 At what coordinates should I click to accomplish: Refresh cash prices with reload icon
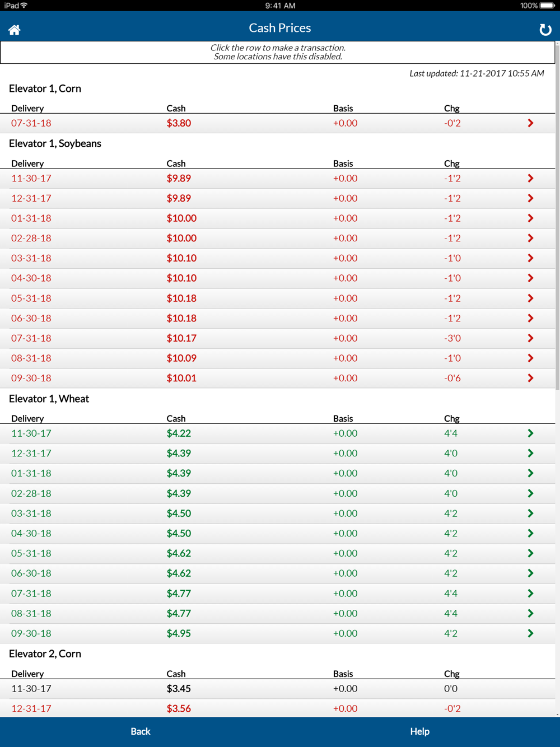click(x=545, y=30)
